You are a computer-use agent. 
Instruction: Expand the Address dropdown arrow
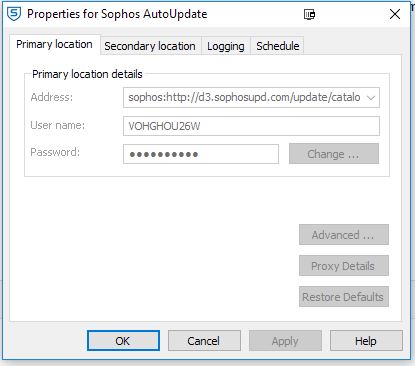click(371, 98)
